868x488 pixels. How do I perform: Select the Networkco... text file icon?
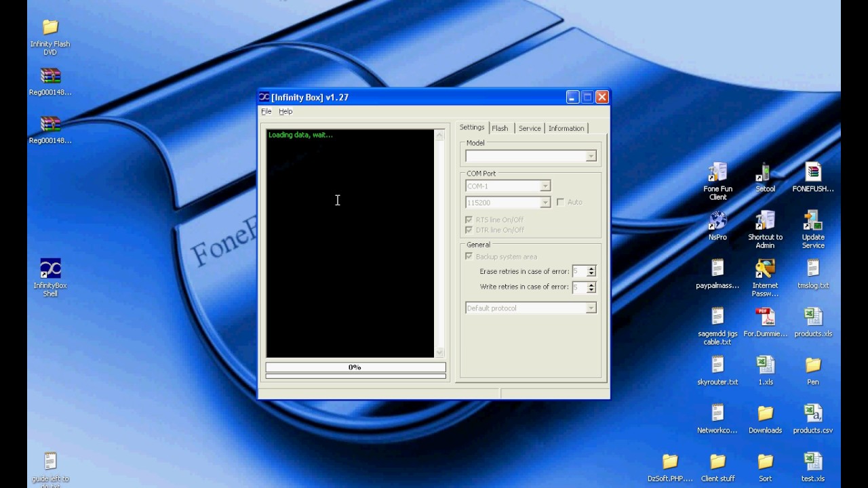pyautogui.click(x=717, y=413)
